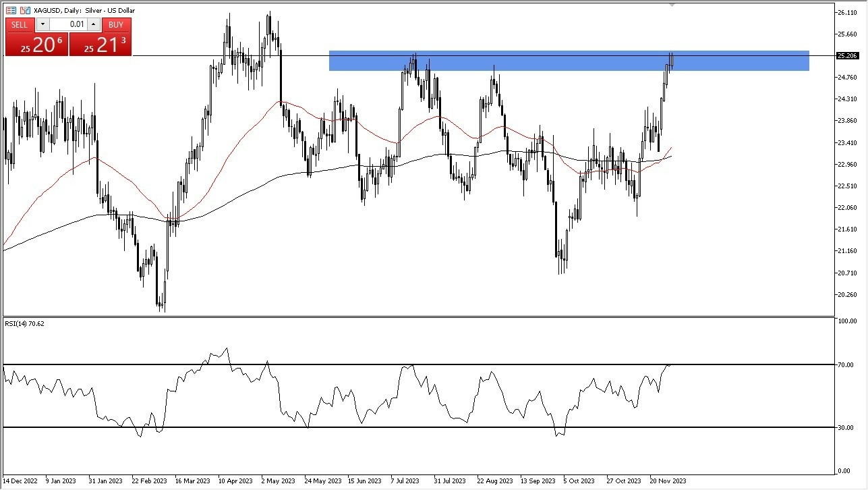The width and height of the screenshot is (868, 490).
Task: Click the 22.960 price axis label
Action: [846, 164]
